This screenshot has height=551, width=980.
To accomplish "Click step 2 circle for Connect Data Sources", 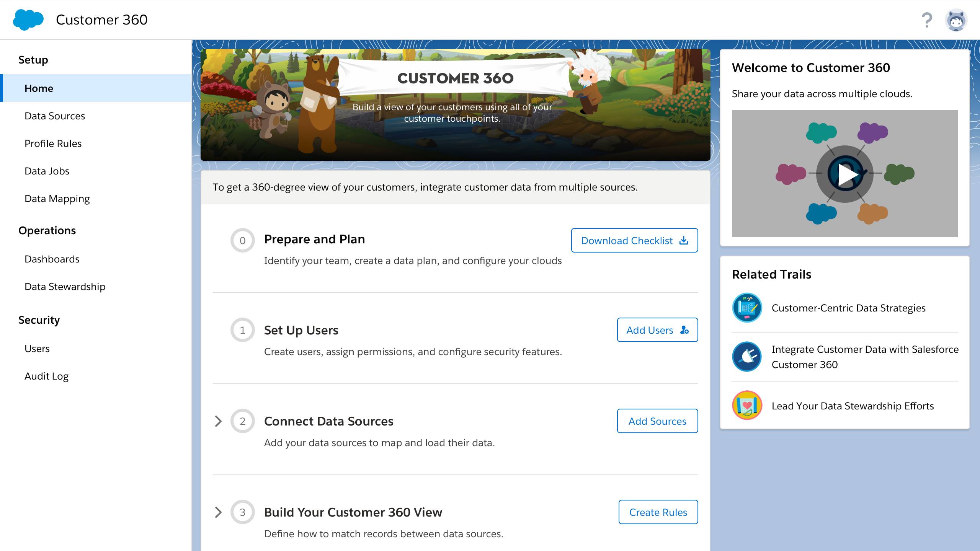I will tap(242, 421).
